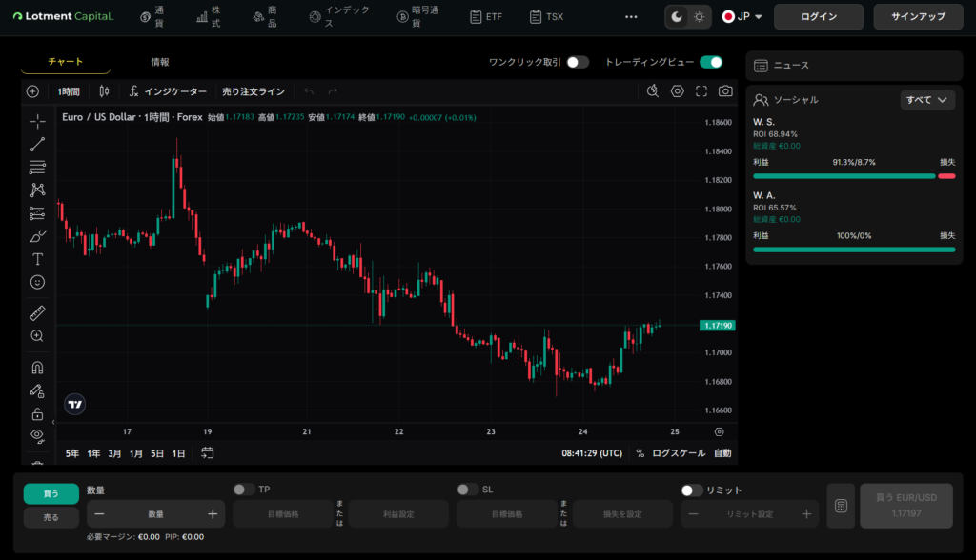Switch to dark mode moon icon
The width and height of the screenshot is (976, 560).
pyautogui.click(x=677, y=17)
